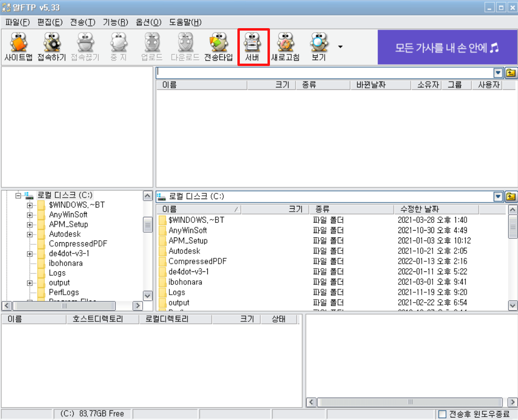Click local file list scroll down arrow
The height and width of the screenshot is (420, 518).
pyautogui.click(x=513, y=305)
